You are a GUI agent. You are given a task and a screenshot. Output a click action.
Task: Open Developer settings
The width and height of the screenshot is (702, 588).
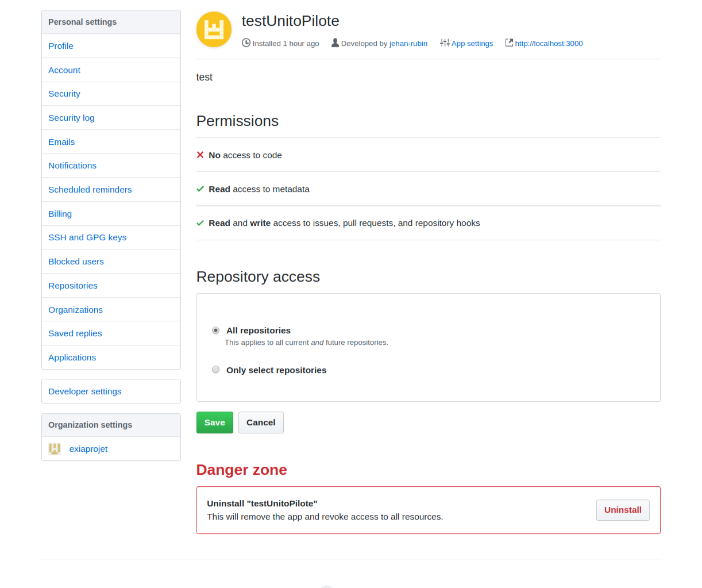(111, 391)
